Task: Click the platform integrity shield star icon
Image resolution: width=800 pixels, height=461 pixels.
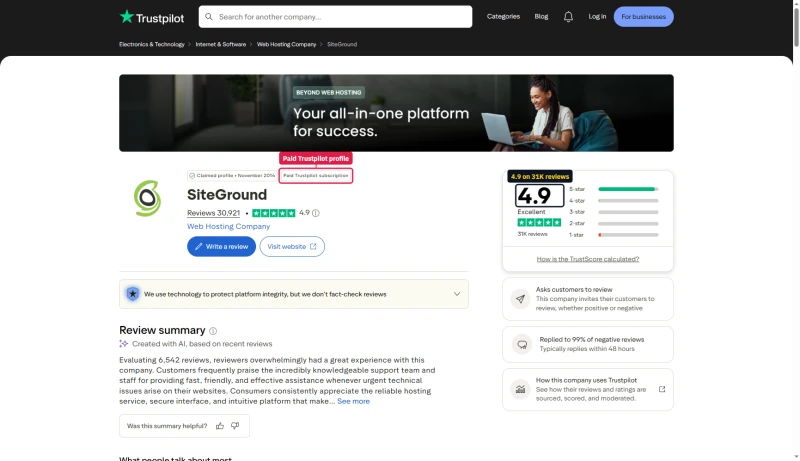Action: click(133, 294)
